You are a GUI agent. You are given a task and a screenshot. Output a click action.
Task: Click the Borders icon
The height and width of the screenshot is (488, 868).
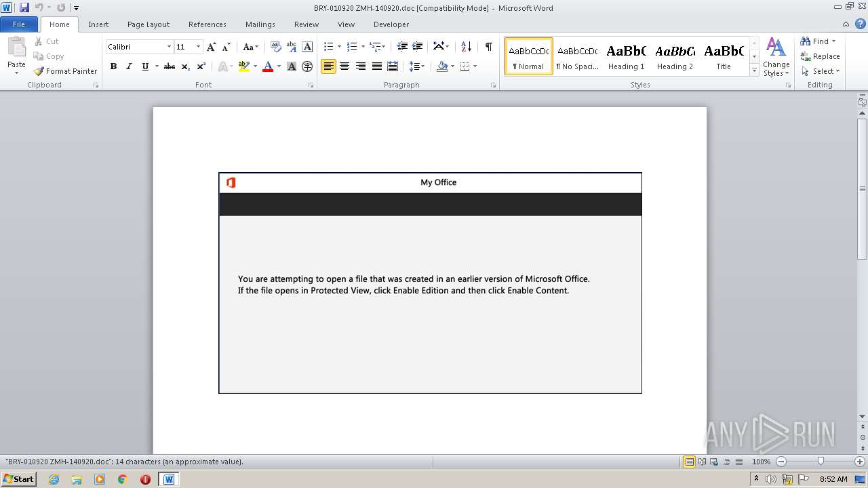click(x=465, y=66)
